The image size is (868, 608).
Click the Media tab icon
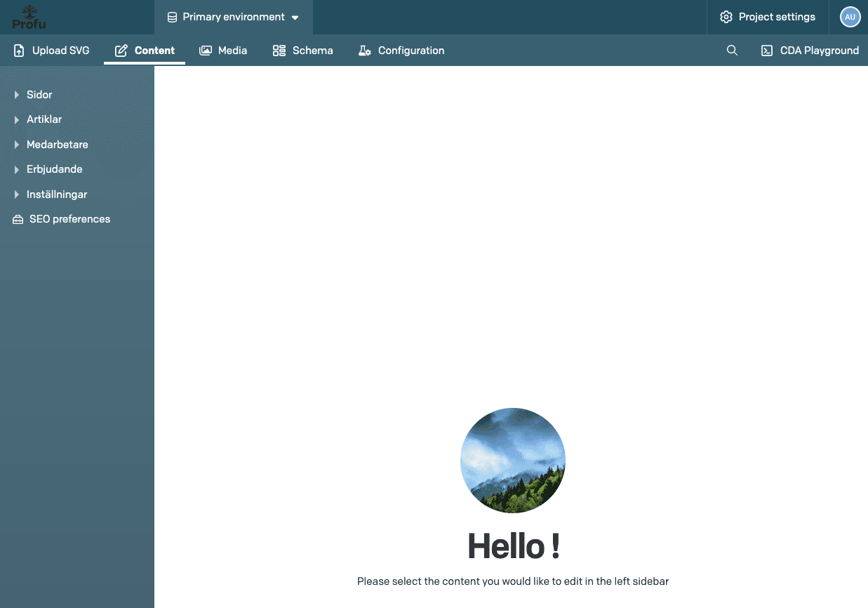(205, 50)
